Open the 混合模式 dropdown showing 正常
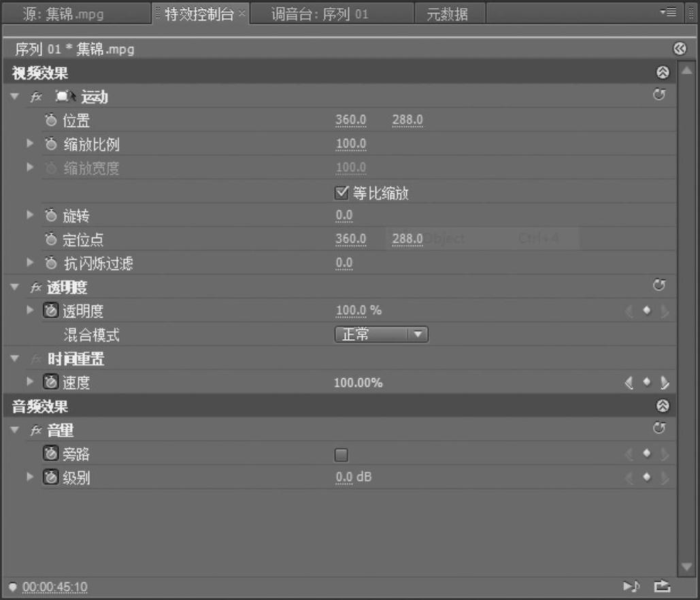700x600 pixels. point(381,334)
